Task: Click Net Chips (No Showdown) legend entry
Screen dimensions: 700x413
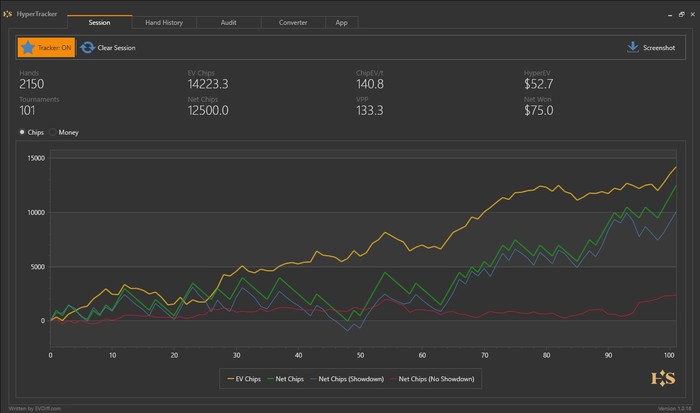Action: (433, 378)
